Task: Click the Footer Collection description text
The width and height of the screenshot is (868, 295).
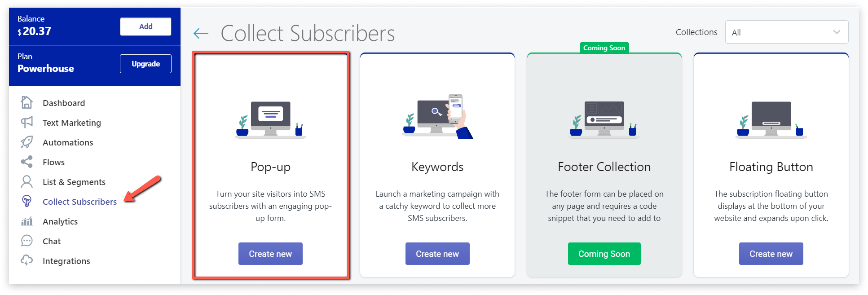Action: click(604, 206)
